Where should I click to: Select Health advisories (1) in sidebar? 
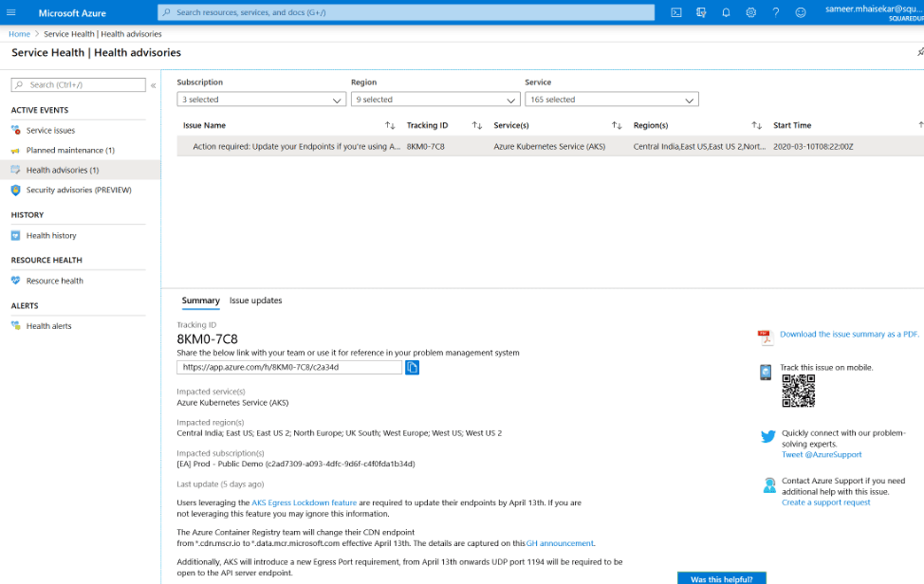click(x=63, y=170)
